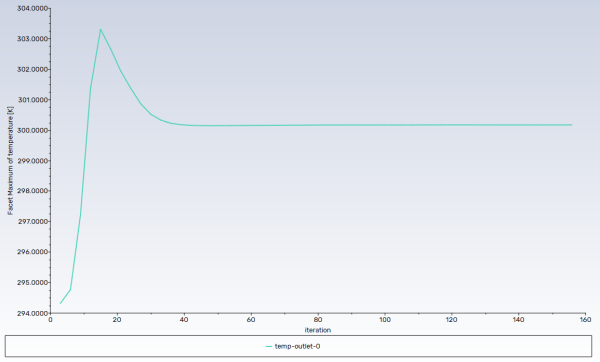Click the 301.0000 y-axis value
Viewport: 600px width, 362px height.
(33, 100)
